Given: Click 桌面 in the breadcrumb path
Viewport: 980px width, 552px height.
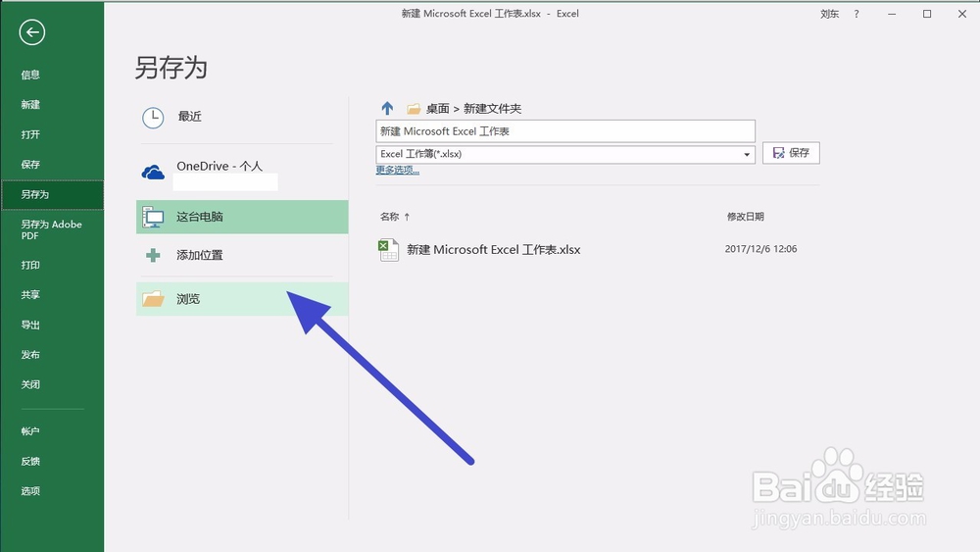Looking at the screenshot, I should coord(437,109).
